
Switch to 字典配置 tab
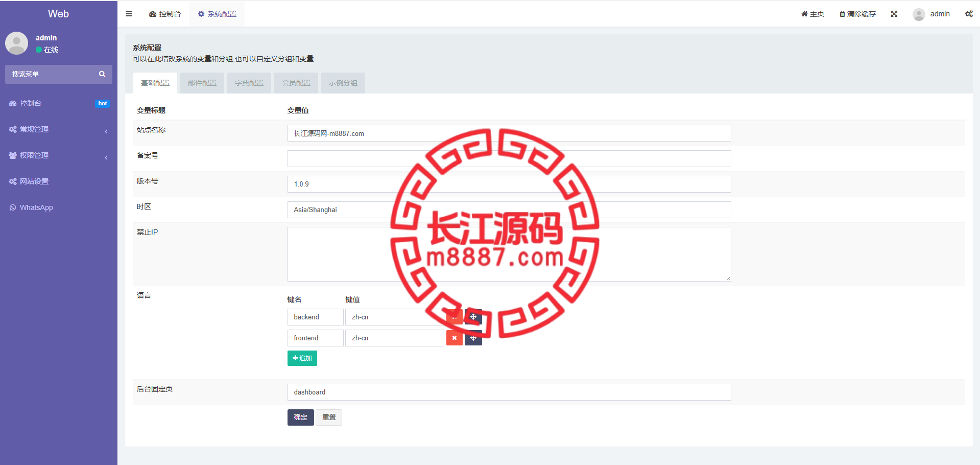click(249, 83)
